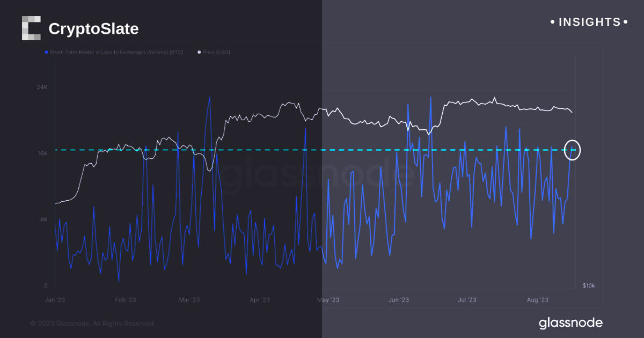644x338 pixels.
Task: Click the CryptoSlate pixelated C logo
Action: coord(32,28)
